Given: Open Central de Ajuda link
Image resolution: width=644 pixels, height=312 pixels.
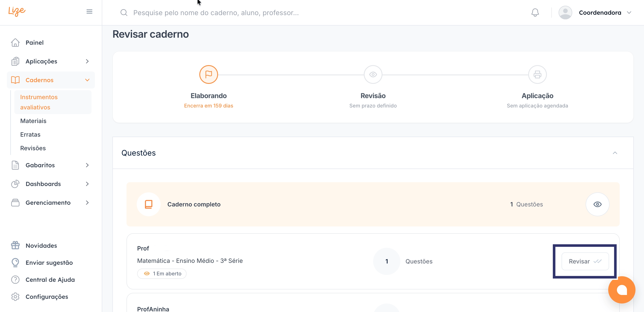Looking at the screenshot, I should click(50, 279).
